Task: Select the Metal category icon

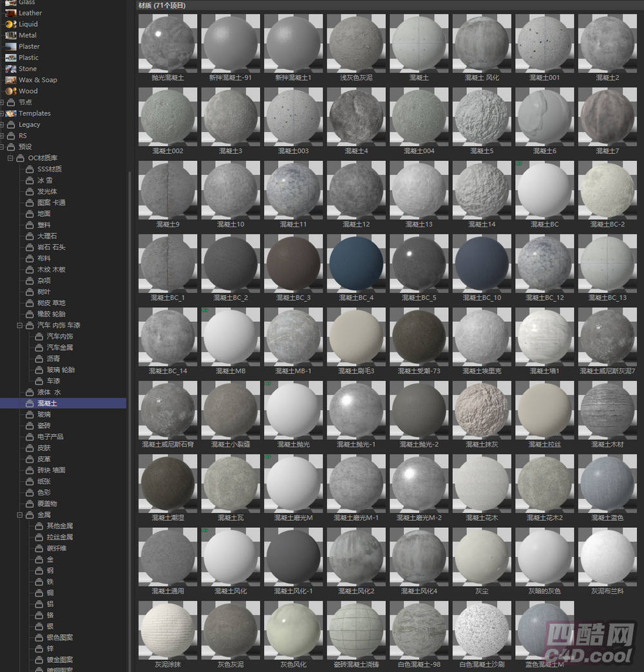Action: click(10, 35)
